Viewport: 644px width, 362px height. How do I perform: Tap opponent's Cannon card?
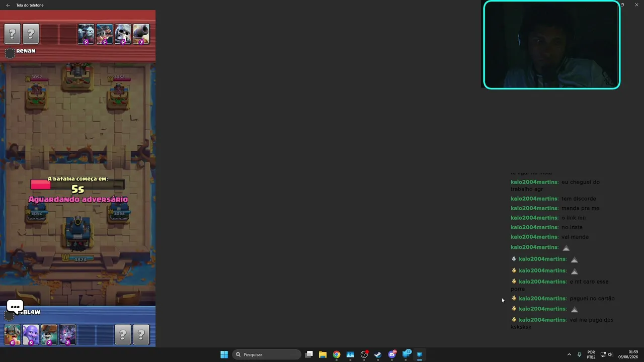[141, 34]
